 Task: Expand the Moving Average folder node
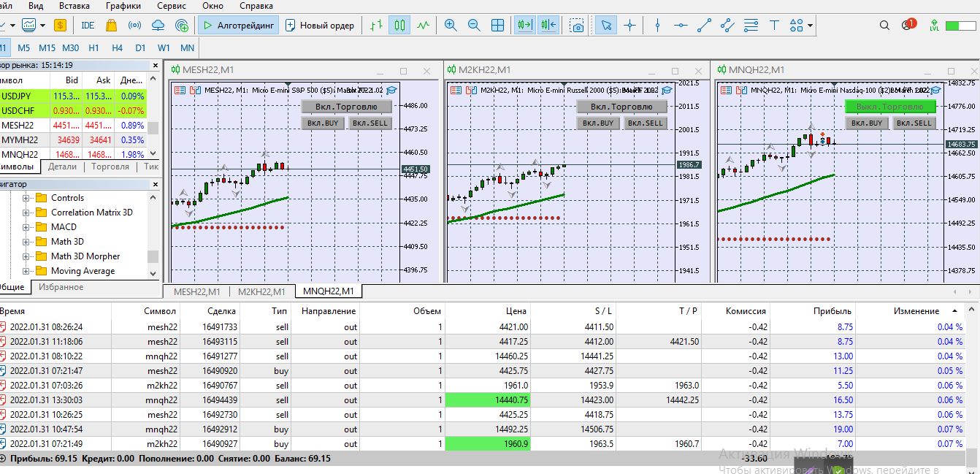click(x=26, y=271)
